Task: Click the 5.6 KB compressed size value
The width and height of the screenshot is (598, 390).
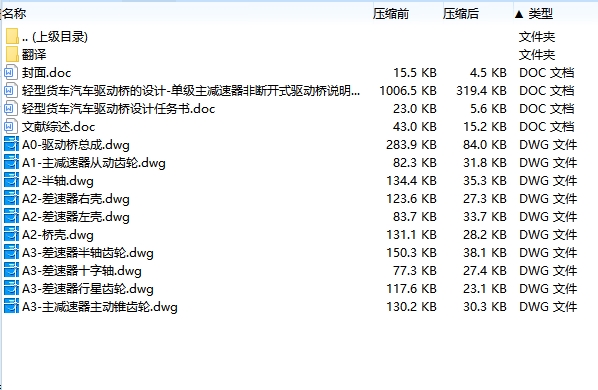Action: [x=488, y=109]
